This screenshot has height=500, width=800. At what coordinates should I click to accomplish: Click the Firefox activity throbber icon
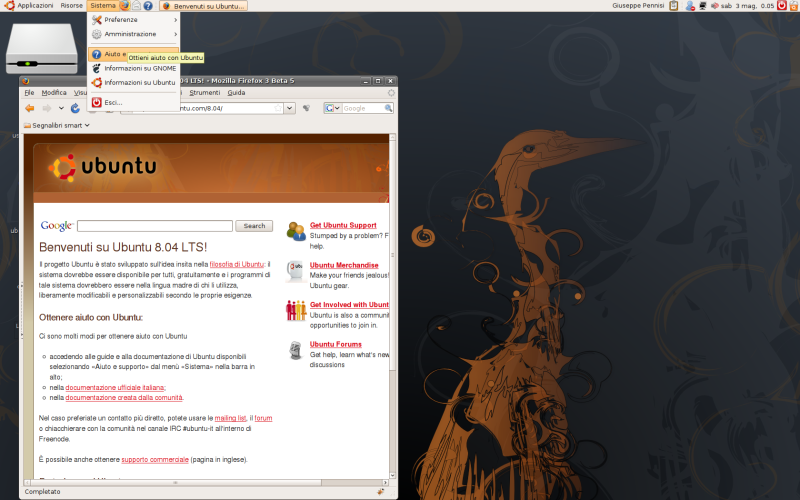coord(391,93)
